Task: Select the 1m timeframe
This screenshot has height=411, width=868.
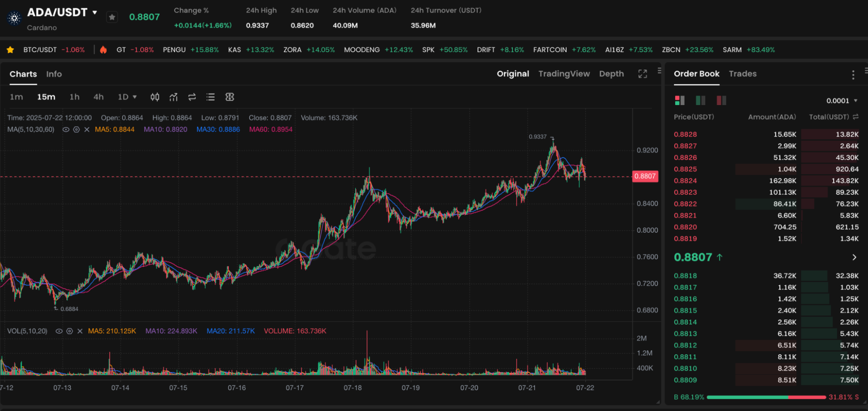Action: pos(17,97)
